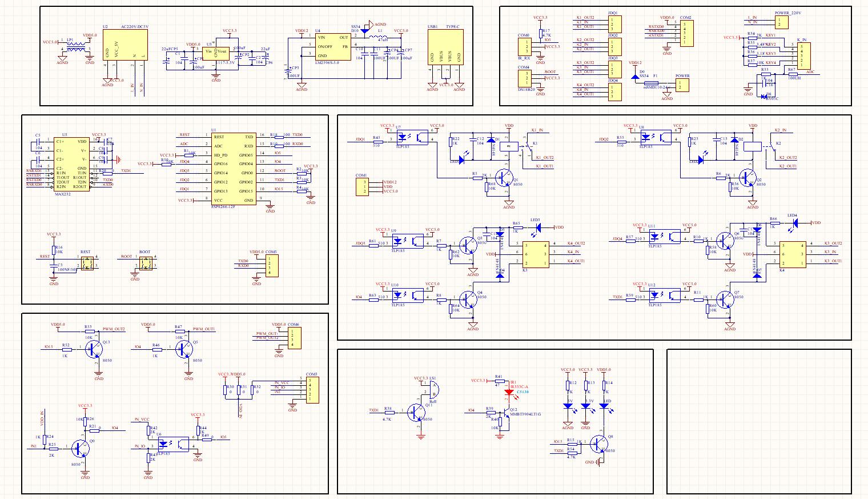Click the COM1 three-pin power header
Screen dimensions: 868x499
pyautogui.click(x=361, y=187)
